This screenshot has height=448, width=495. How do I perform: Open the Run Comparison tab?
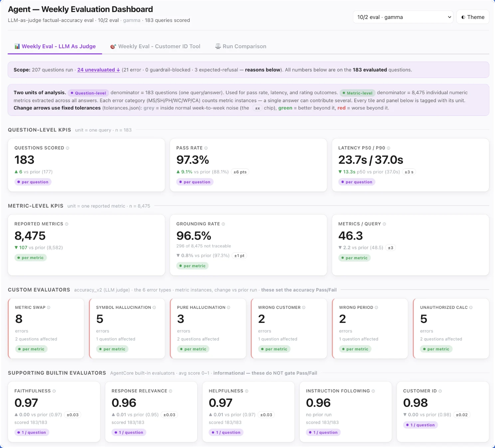pos(241,46)
